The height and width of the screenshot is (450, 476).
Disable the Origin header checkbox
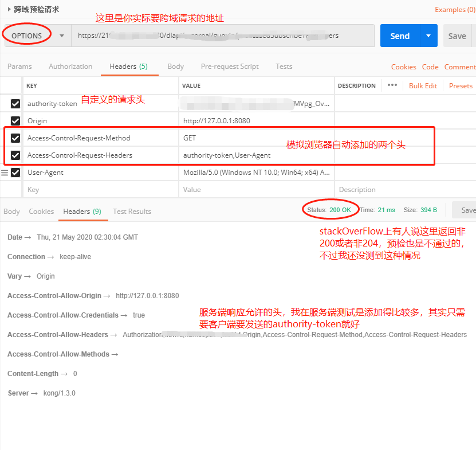click(15, 120)
